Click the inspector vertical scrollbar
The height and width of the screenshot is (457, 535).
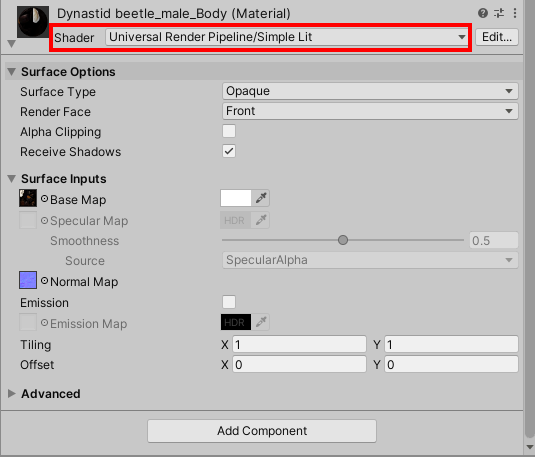click(530, 218)
